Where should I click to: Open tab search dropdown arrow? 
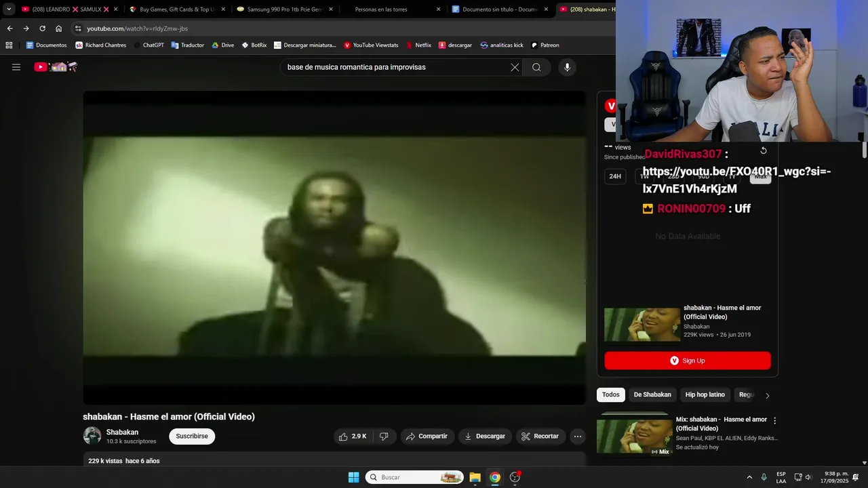(9, 9)
